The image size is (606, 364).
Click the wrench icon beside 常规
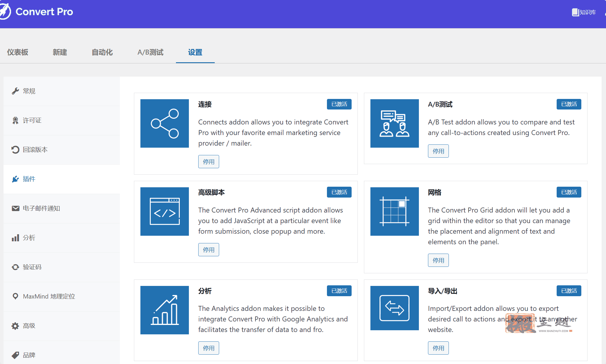tap(15, 91)
